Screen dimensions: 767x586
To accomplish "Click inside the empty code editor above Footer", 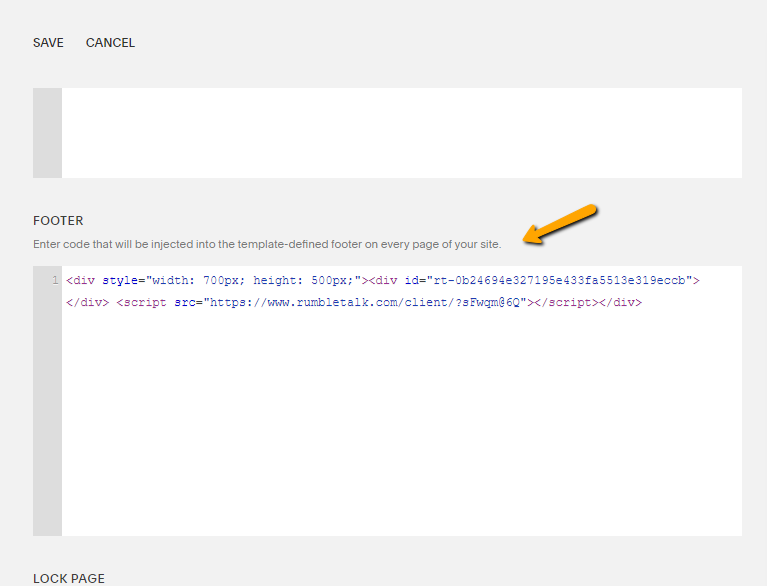I will click(x=400, y=132).
